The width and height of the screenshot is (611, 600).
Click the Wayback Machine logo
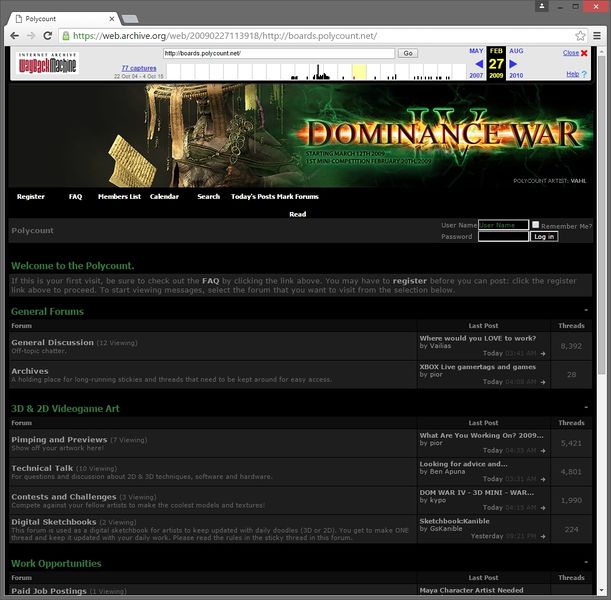point(48,63)
